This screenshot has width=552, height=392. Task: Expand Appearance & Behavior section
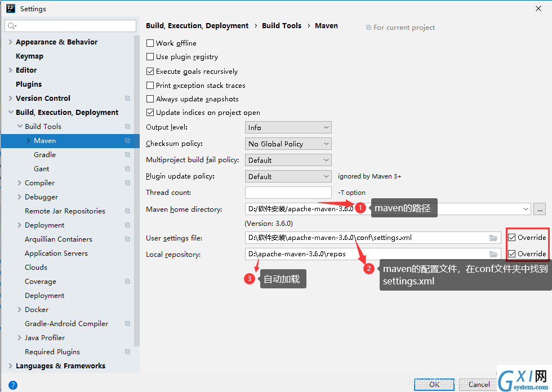[x=11, y=42]
